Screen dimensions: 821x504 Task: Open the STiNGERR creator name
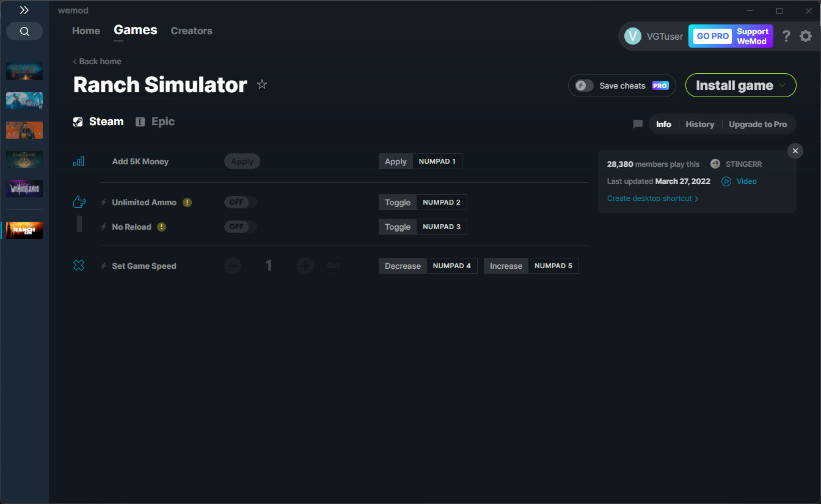(x=743, y=164)
